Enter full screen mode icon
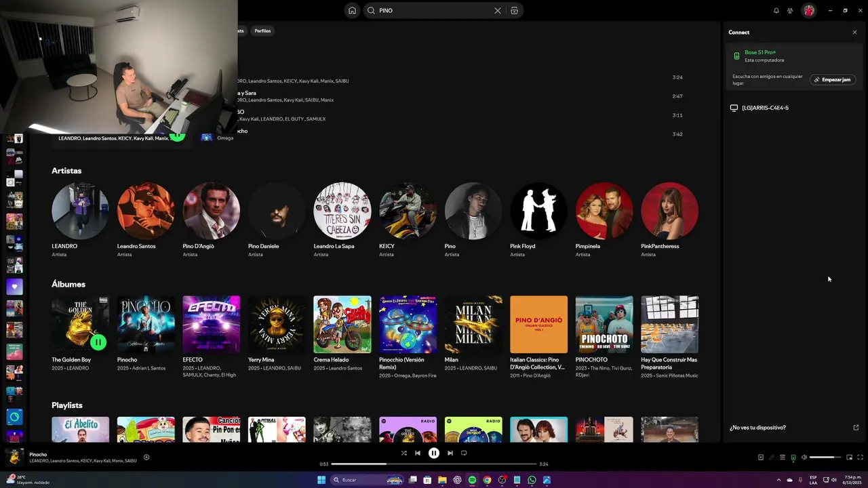868x488 pixels. 860,457
